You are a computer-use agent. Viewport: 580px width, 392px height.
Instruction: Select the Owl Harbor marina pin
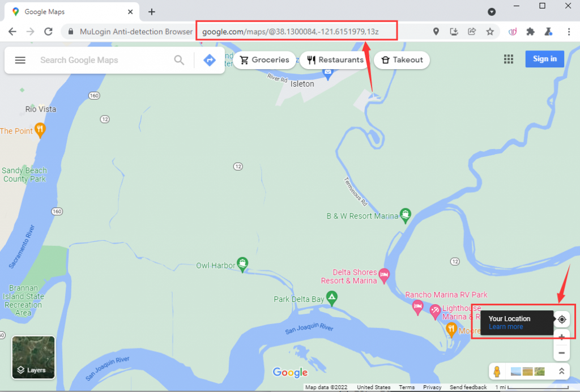(x=242, y=265)
